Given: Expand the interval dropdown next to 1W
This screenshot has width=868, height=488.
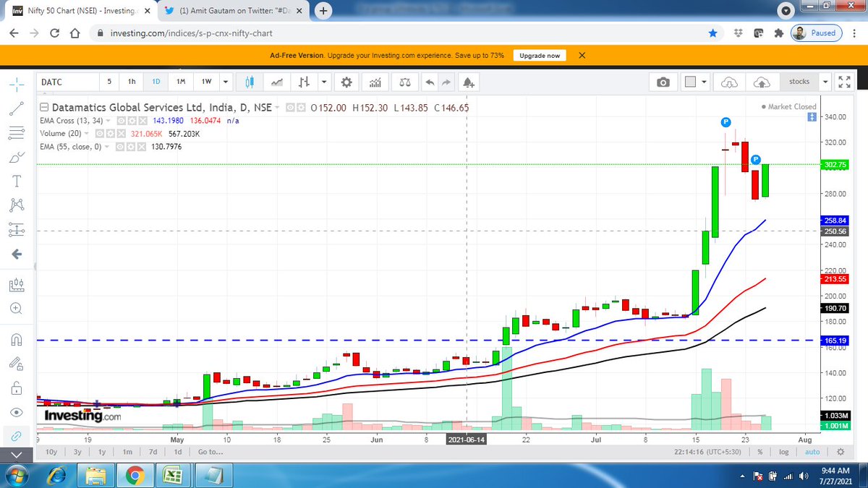Looking at the screenshot, I should pos(224,82).
